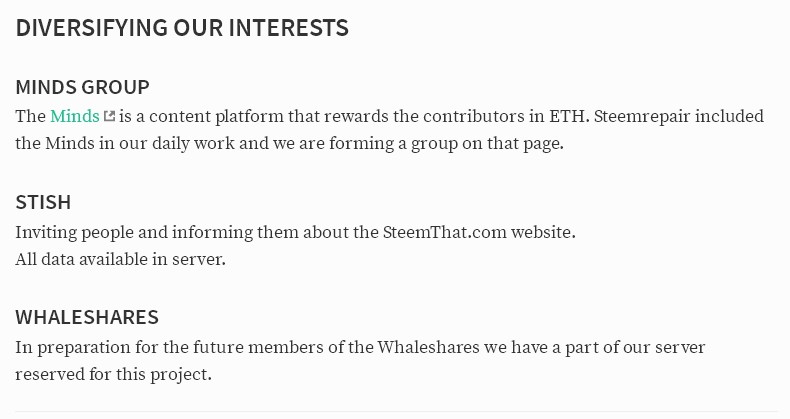Viewport: 790px width, 419px height.
Task: Click the word Steemrepair in the first paragraph
Action: tap(642, 116)
